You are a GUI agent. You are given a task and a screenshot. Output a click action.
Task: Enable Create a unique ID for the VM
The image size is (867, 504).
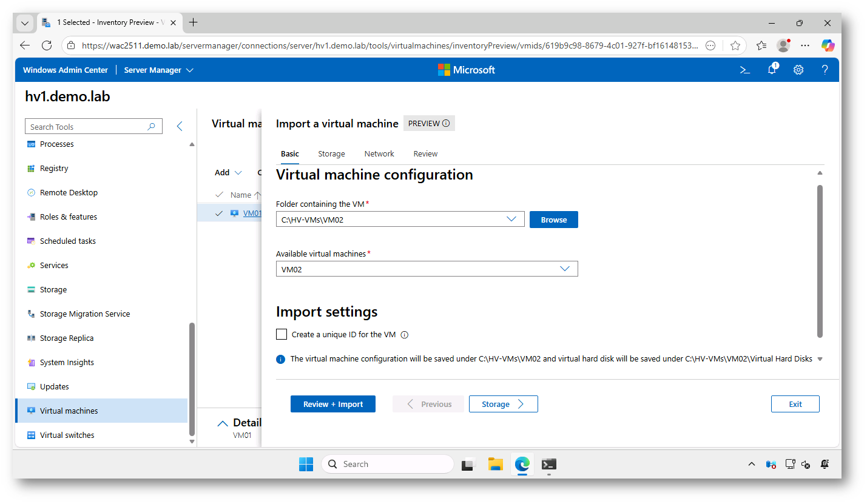282,334
